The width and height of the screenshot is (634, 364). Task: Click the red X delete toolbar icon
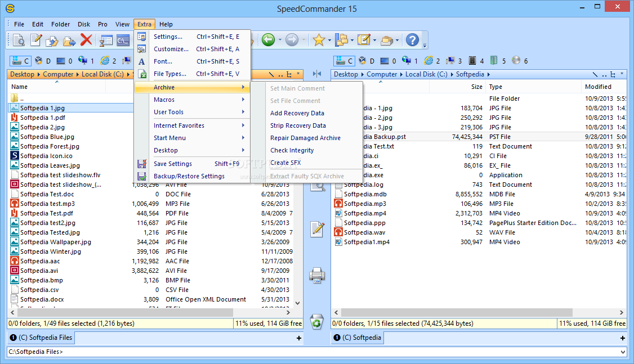point(86,40)
